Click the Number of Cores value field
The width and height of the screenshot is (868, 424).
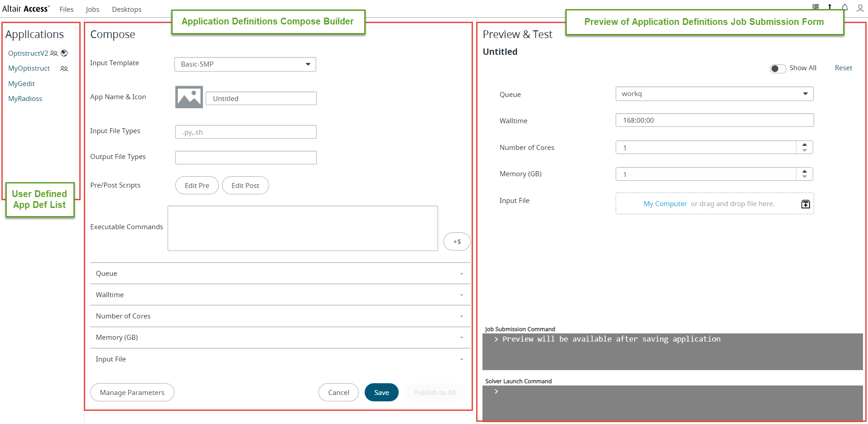706,148
